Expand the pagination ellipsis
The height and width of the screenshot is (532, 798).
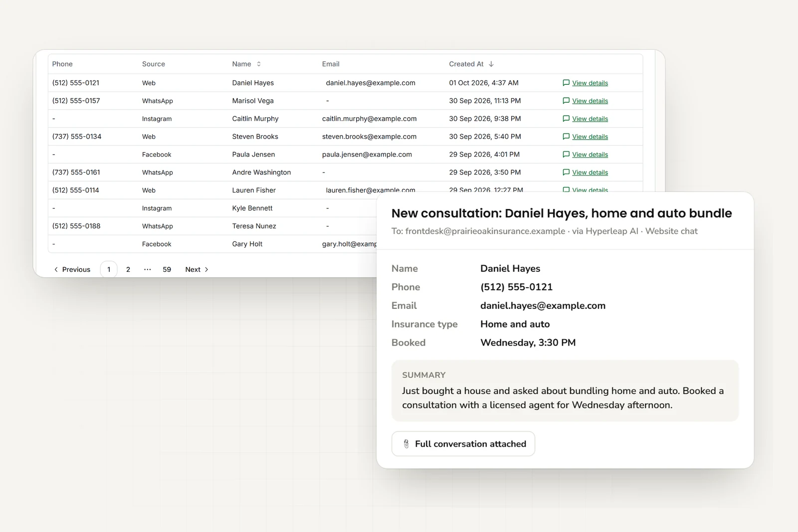point(148,269)
